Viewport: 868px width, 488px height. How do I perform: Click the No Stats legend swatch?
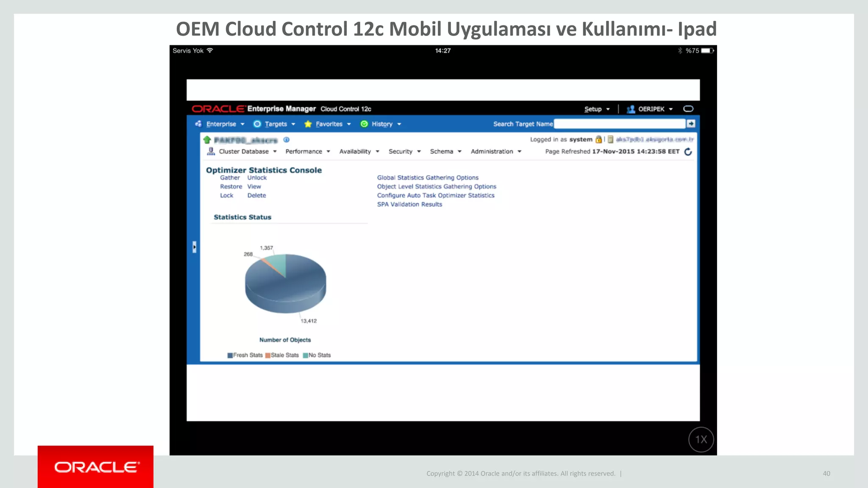click(305, 355)
